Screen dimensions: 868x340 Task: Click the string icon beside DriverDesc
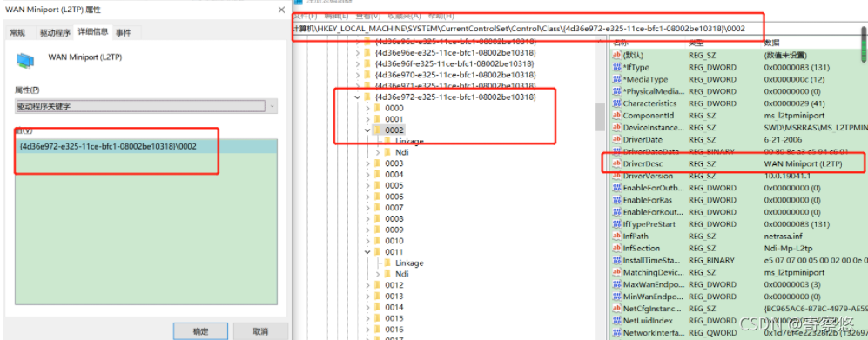click(616, 164)
